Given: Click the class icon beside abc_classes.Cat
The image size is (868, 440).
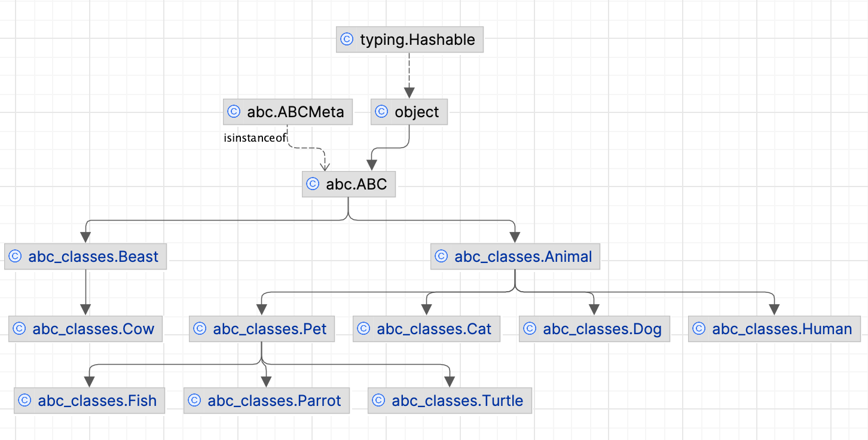Looking at the screenshot, I should click(363, 329).
